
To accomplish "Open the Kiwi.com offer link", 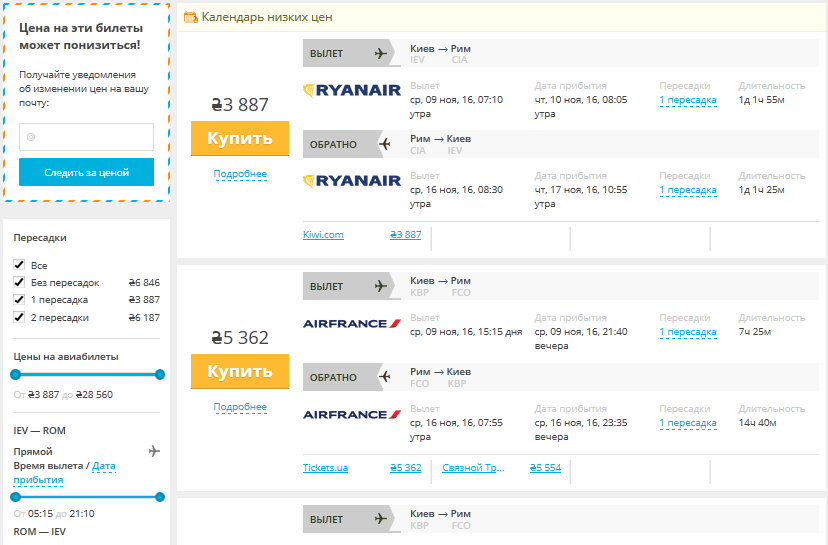I will (x=323, y=234).
